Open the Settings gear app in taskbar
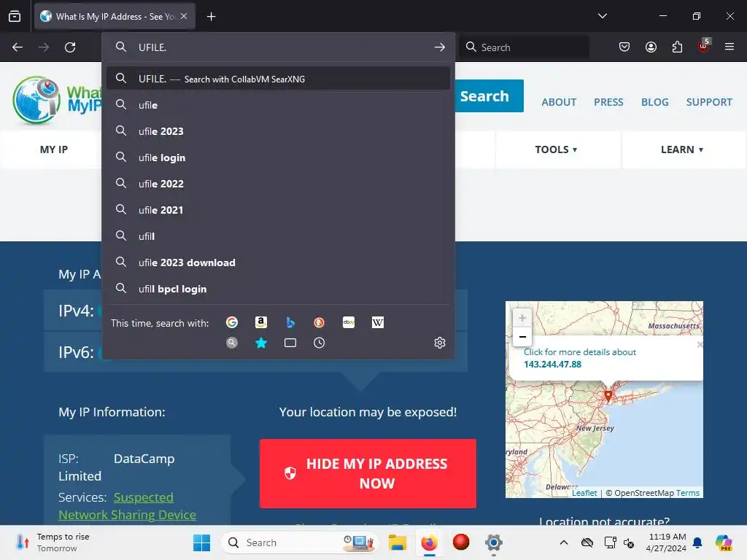747x560 pixels. 494,542
